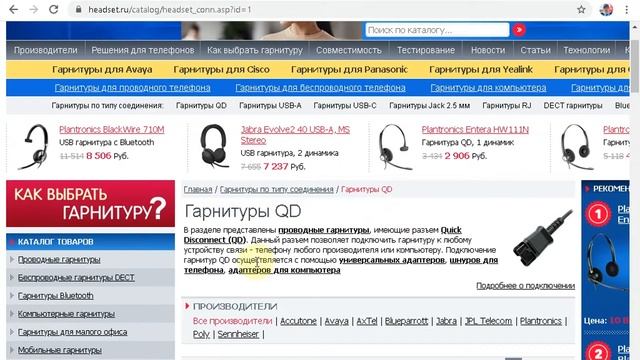
Task: Go to Гарнитуры по типу соединения breadcrumb
Action: click(276, 189)
